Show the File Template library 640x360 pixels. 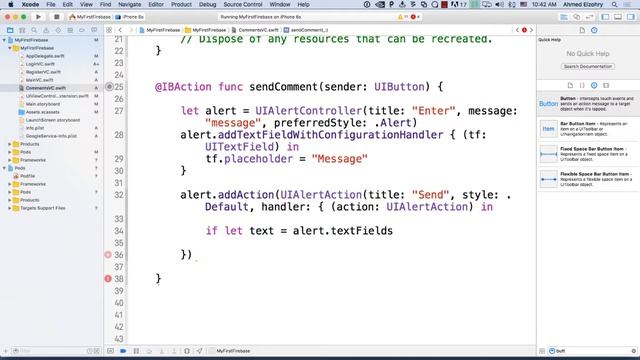[570, 85]
